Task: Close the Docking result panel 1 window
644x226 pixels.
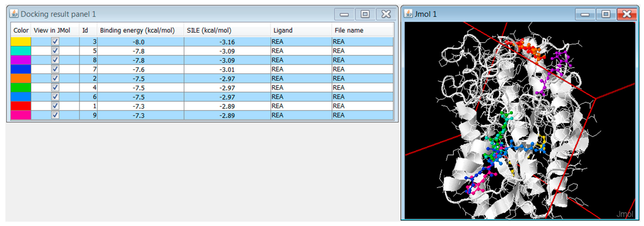Action: point(386,14)
